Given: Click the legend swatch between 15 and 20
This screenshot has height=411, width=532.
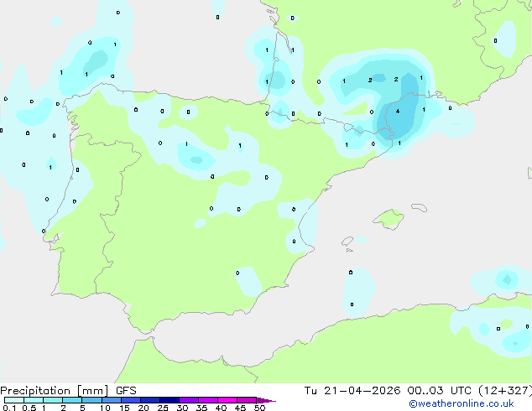Looking at the screenshot, I should point(131,400).
